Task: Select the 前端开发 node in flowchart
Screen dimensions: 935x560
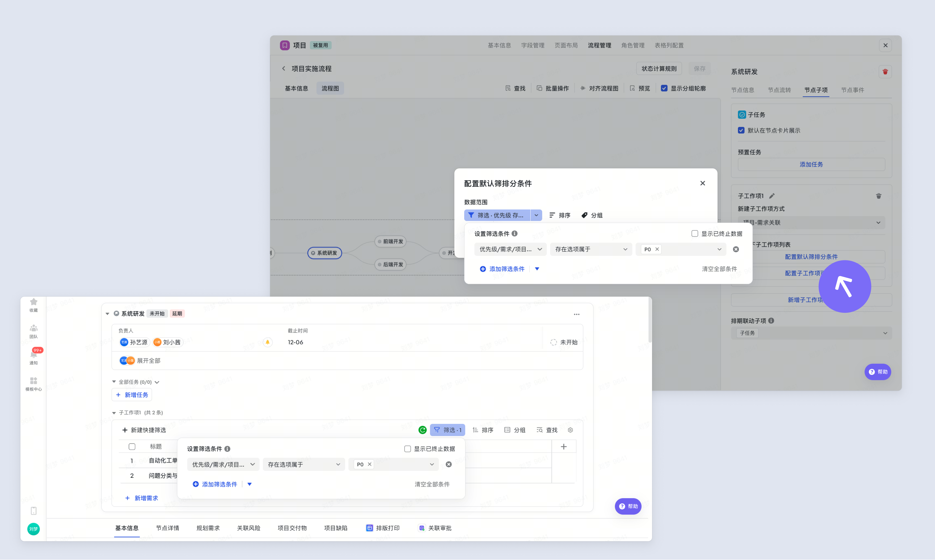Action: click(x=390, y=242)
